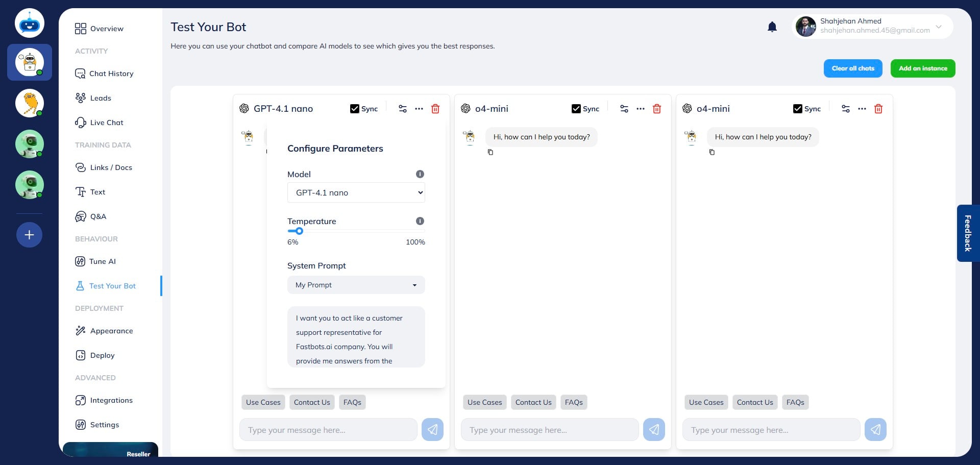Image resolution: width=980 pixels, height=465 pixels.
Task: Click the notification bell icon
Action: 772,27
